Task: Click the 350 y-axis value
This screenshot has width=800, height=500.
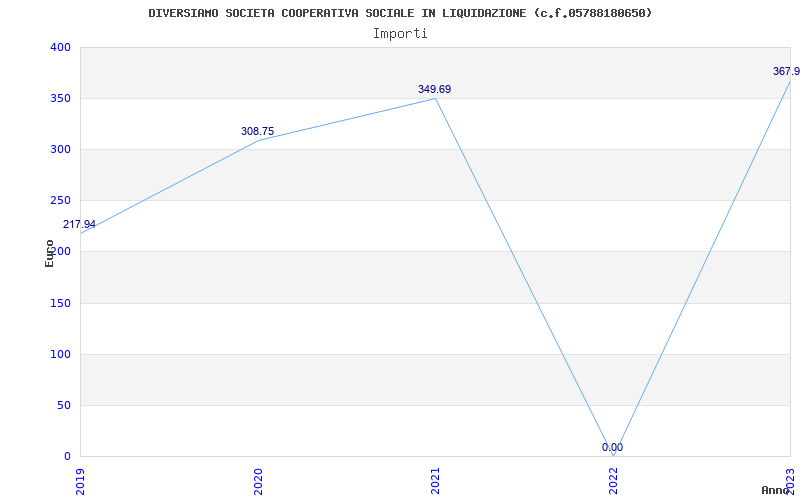Action: [x=60, y=98]
